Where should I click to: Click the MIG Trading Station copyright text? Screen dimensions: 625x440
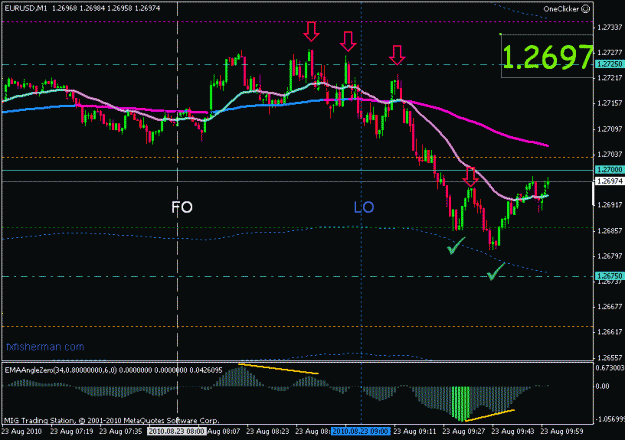point(111,420)
